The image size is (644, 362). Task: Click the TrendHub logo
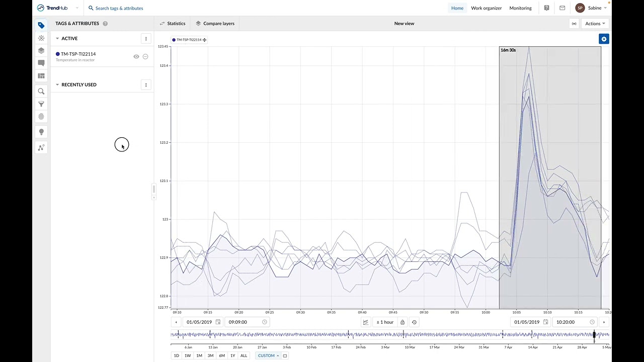[52, 8]
